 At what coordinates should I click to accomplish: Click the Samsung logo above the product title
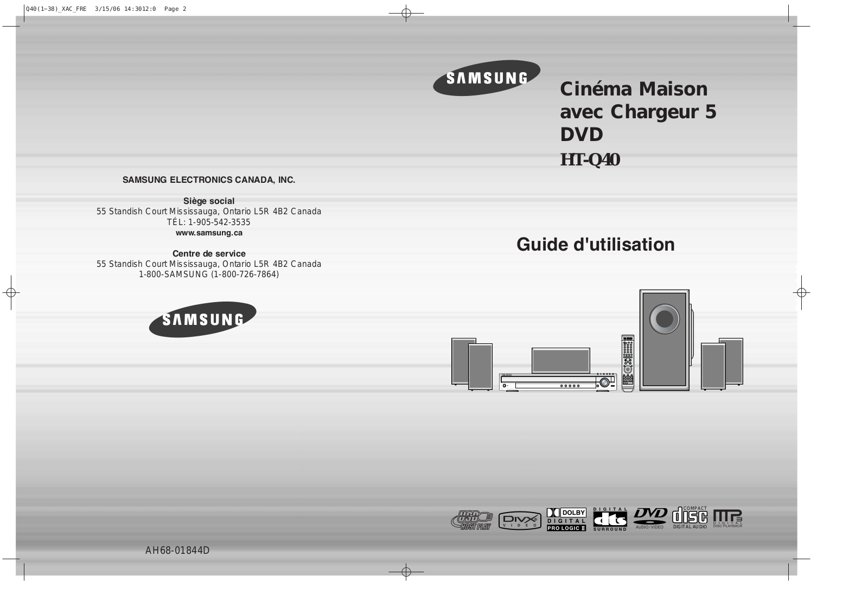(487, 78)
